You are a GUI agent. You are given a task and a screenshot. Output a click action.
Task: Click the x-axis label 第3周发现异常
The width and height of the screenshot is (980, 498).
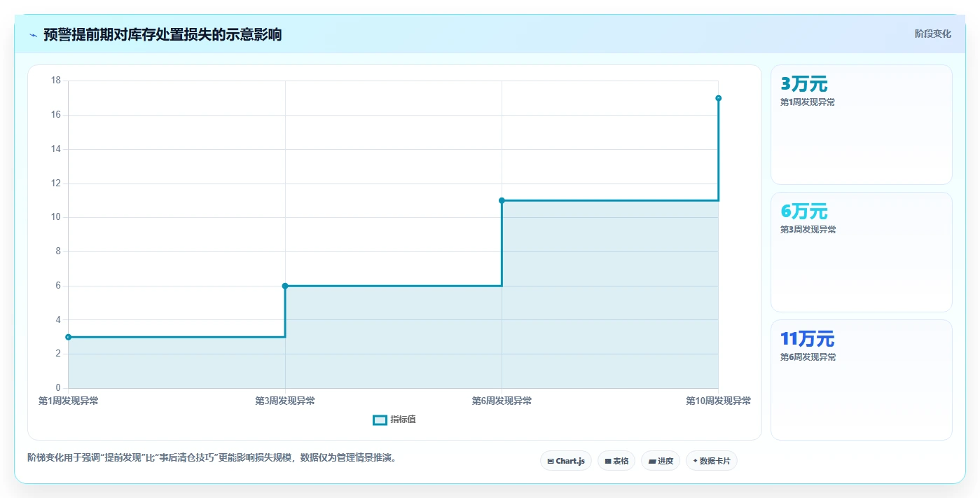[285, 401]
